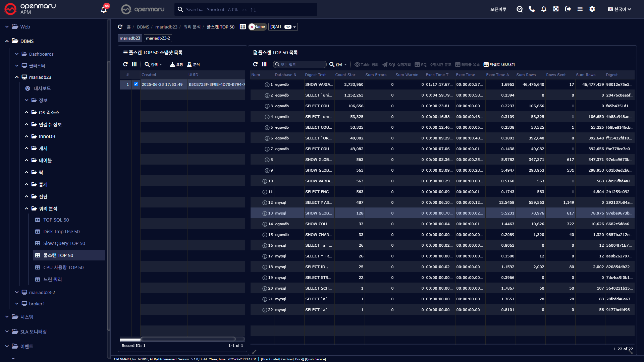Image resolution: width=644 pixels, height=362 pixels.
Task: Switch to the mariadb23-2 tab
Action: click(x=158, y=38)
